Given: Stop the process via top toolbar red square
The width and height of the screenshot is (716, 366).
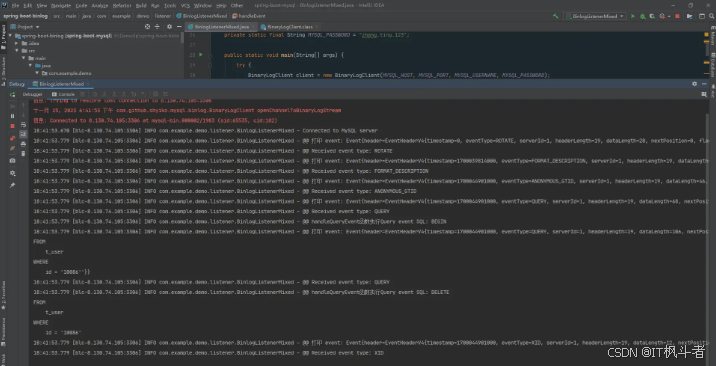Looking at the screenshot, I should coord(677,16).
